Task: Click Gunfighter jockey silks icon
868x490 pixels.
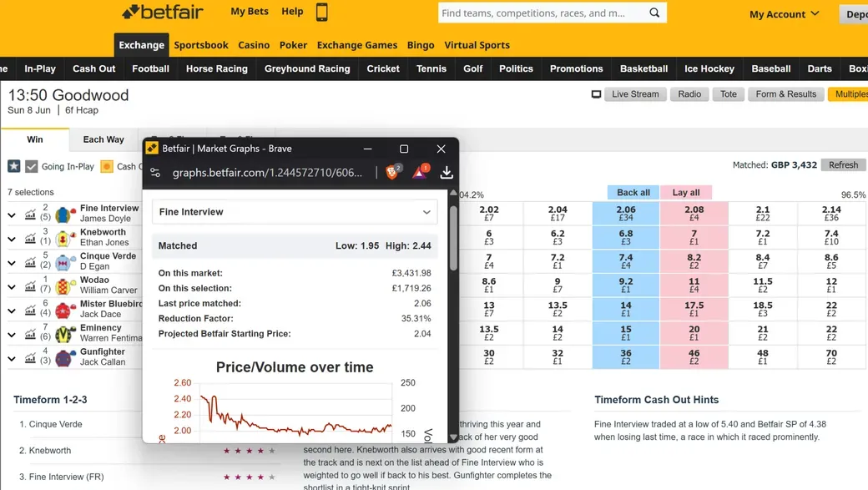Action: (x=65, y=357)
